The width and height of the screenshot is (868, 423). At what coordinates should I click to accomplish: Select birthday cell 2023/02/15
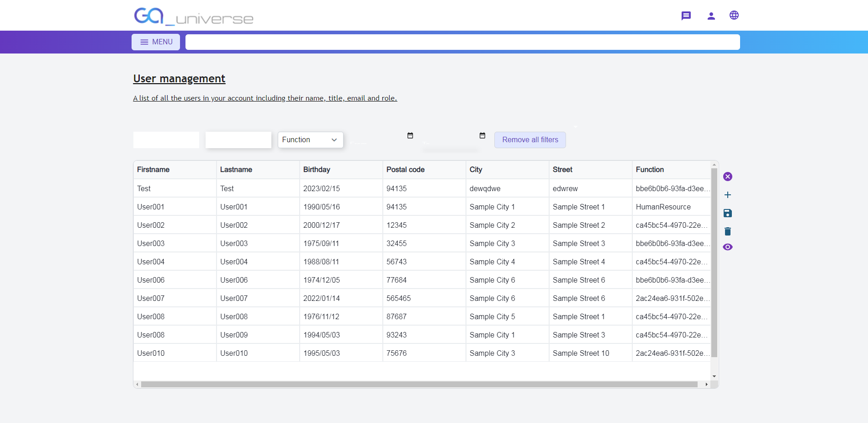[341, 188]
